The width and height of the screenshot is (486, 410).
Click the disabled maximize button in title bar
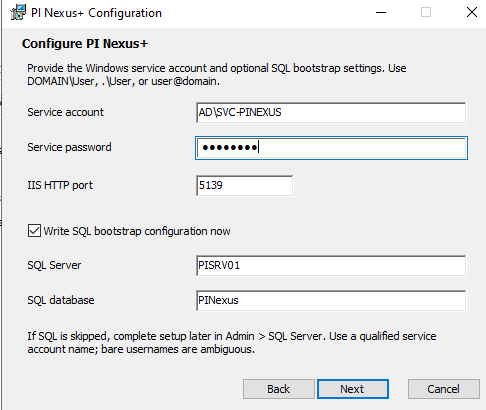coord(426,13)
